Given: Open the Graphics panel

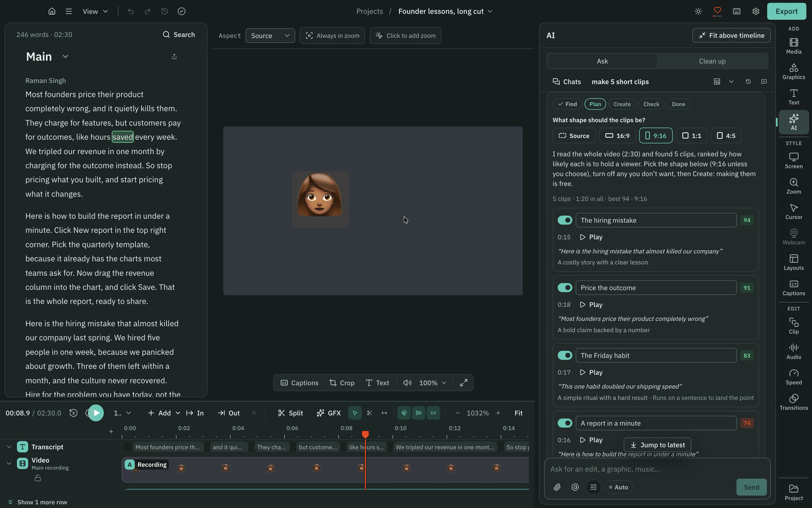Looking at the screenshot, I should coord(794,71).
